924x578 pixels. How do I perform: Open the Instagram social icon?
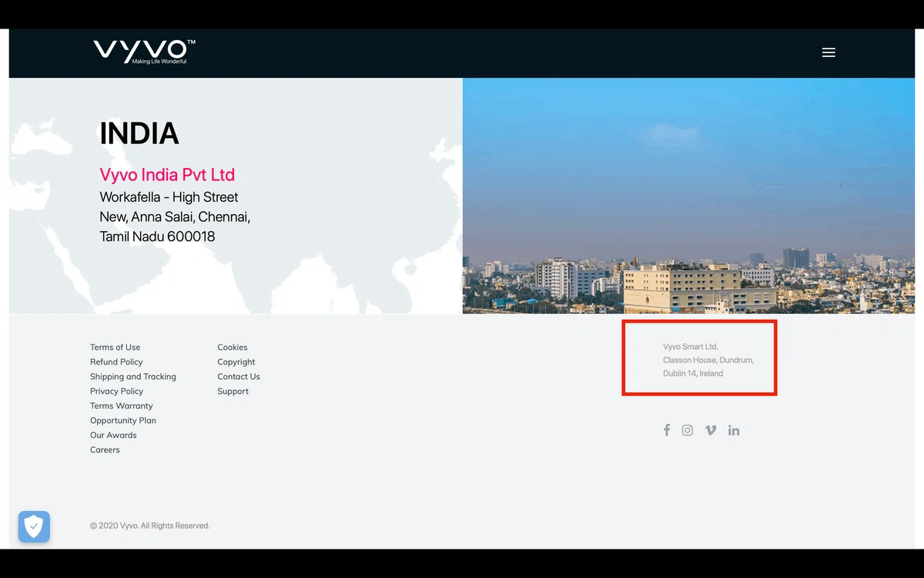coord(688,430)
